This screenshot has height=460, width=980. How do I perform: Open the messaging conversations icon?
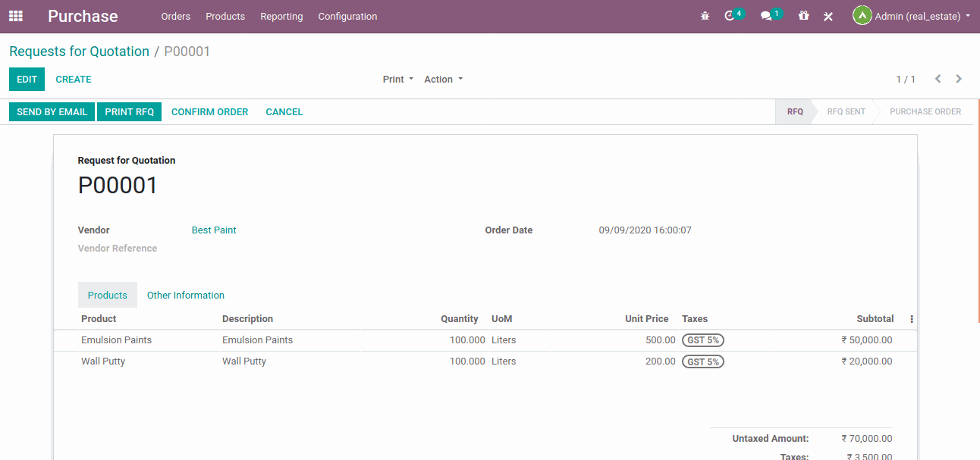[x=767, y=15]
